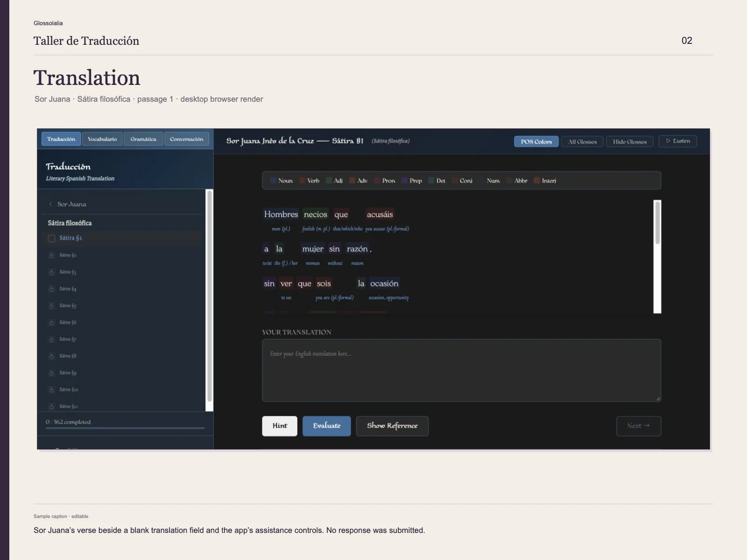Click the gloss 'foolish (m. pl.)'
The height and width of the screenshot is (560, 747).
pos(316,229)
